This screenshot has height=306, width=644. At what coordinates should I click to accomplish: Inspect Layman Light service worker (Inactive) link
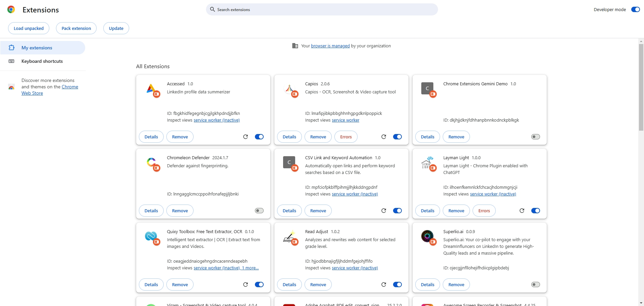493,194
